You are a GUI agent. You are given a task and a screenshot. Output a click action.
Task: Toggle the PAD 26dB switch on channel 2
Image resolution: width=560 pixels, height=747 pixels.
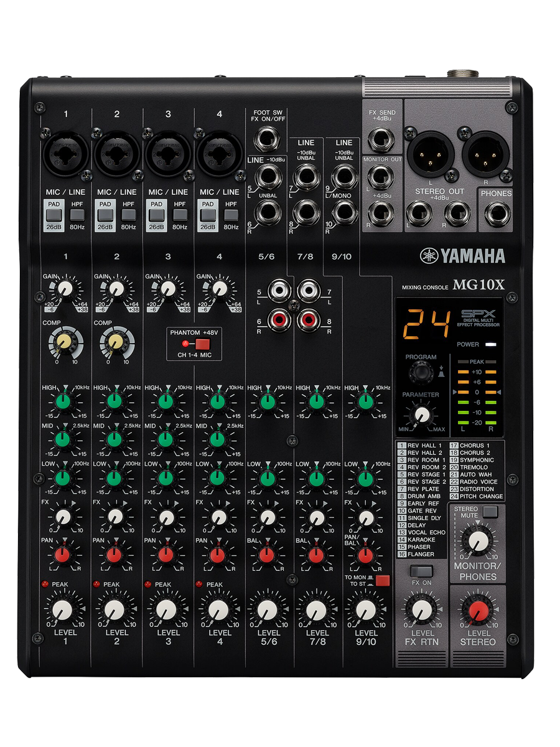click(x=105, y=215)
